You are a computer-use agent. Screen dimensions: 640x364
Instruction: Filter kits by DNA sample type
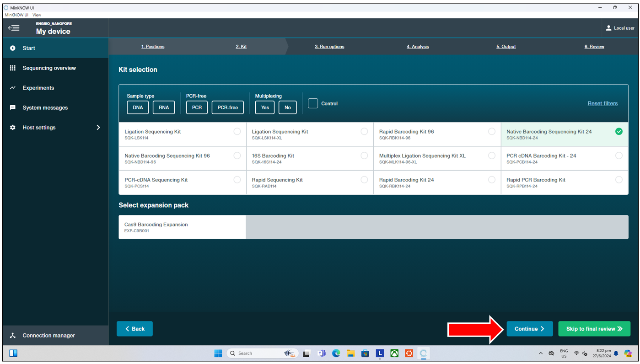coord(138,107)
